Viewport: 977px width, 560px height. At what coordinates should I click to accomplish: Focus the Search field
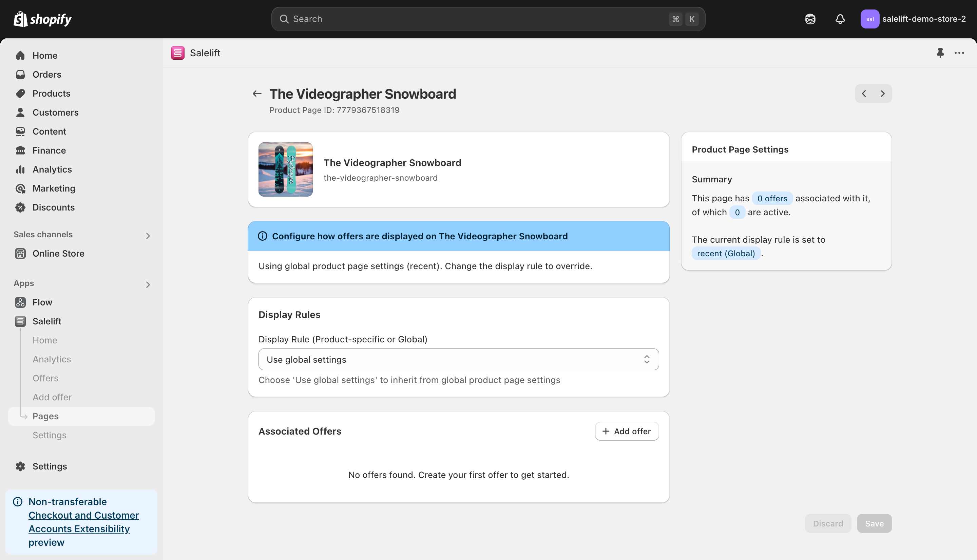click(x=488, y=19)
